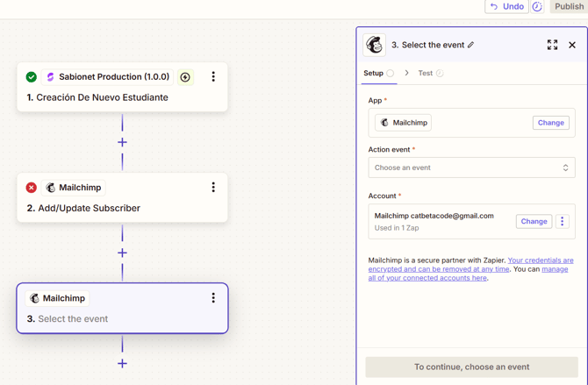Open three-dot menu on Select the event step
Image resolution: width=588 pixels, height=385 pixels.
pos(213,298)
